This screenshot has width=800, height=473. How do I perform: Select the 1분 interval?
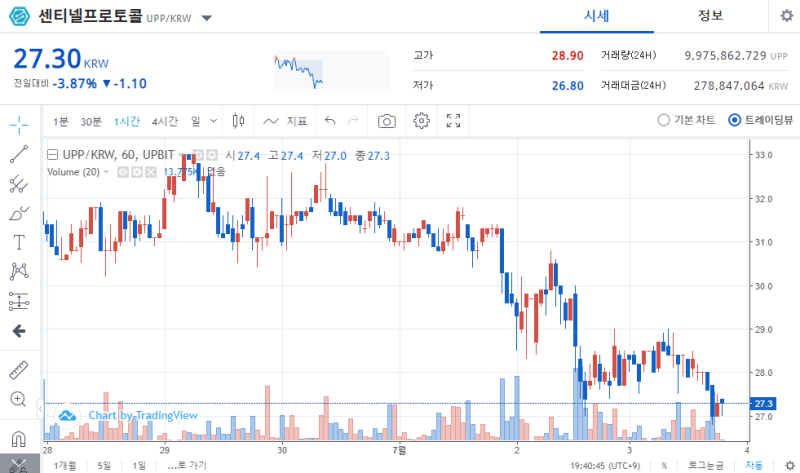click(61, 121)
